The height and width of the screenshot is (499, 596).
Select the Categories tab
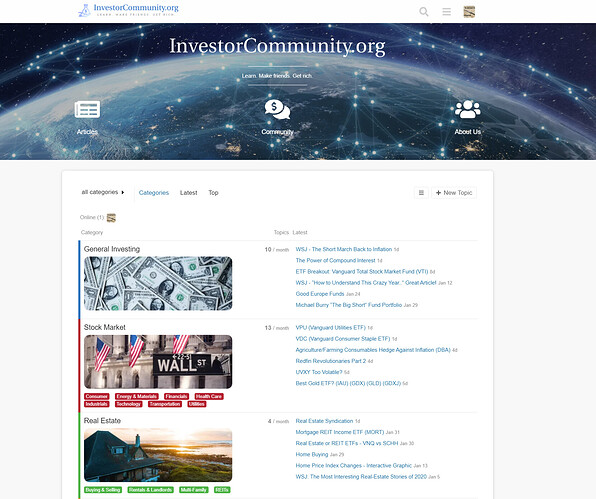pyautogui.click(x=154, y=193)
